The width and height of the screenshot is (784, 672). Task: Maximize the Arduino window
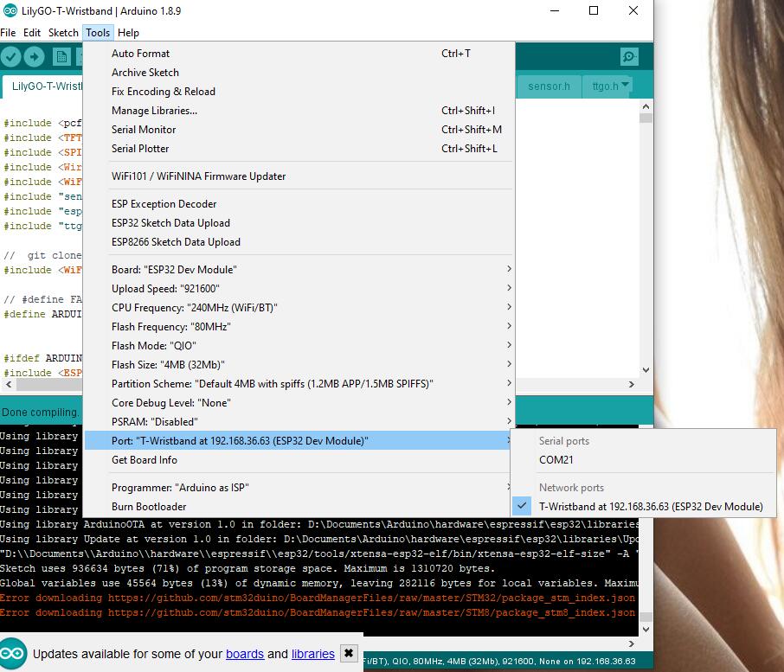coord(594,10)
